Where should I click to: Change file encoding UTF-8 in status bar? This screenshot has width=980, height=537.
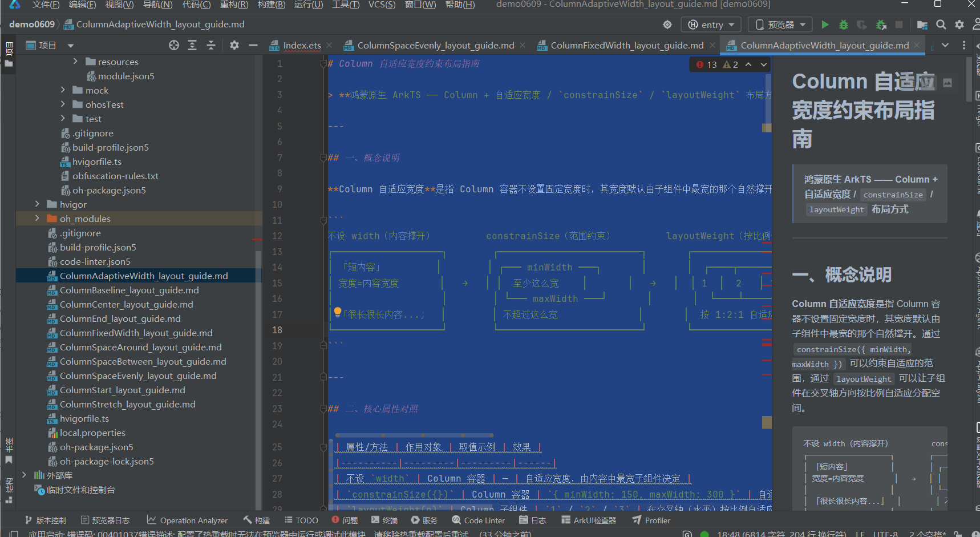885,534
